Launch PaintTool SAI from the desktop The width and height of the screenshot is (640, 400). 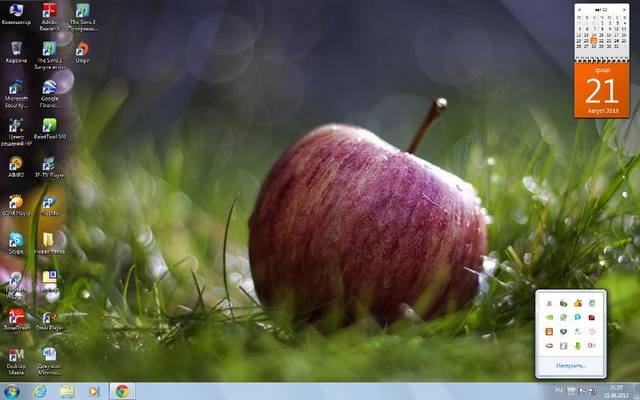pos(49,126)
